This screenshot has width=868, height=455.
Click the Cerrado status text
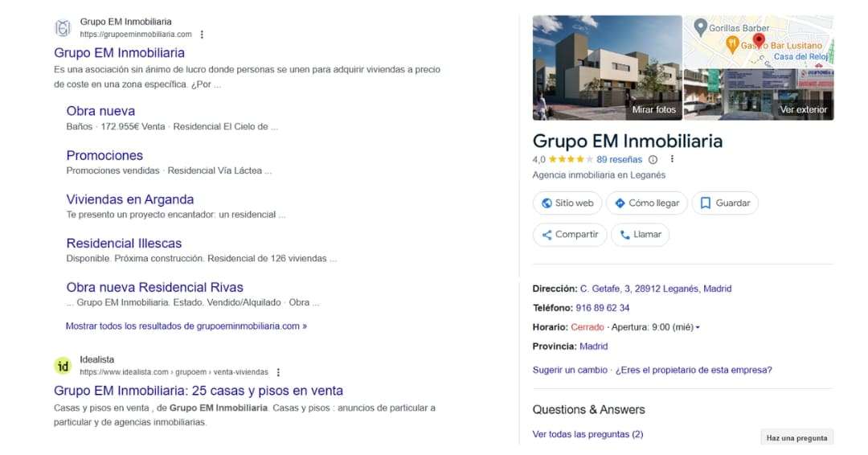pos(588,327)
